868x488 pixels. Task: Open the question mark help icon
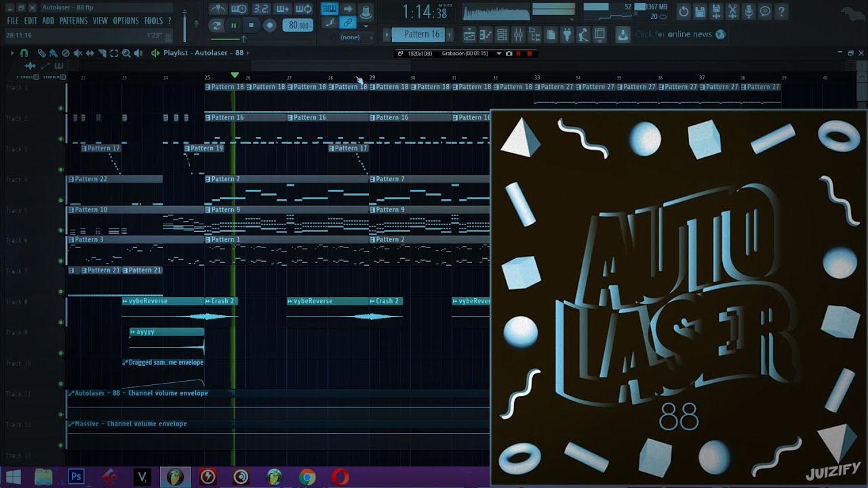tap(781, 12)
